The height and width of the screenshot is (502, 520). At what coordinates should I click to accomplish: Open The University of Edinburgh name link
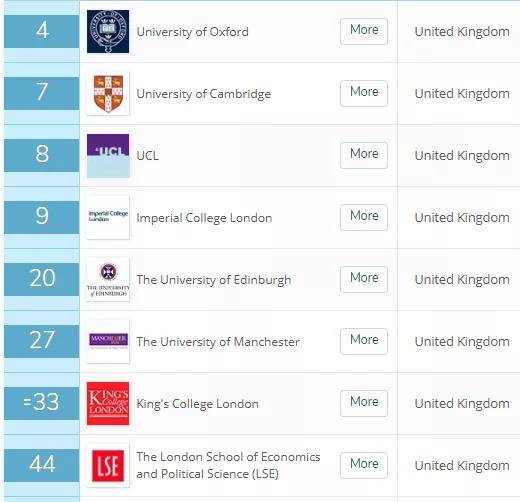coord(214,280)
